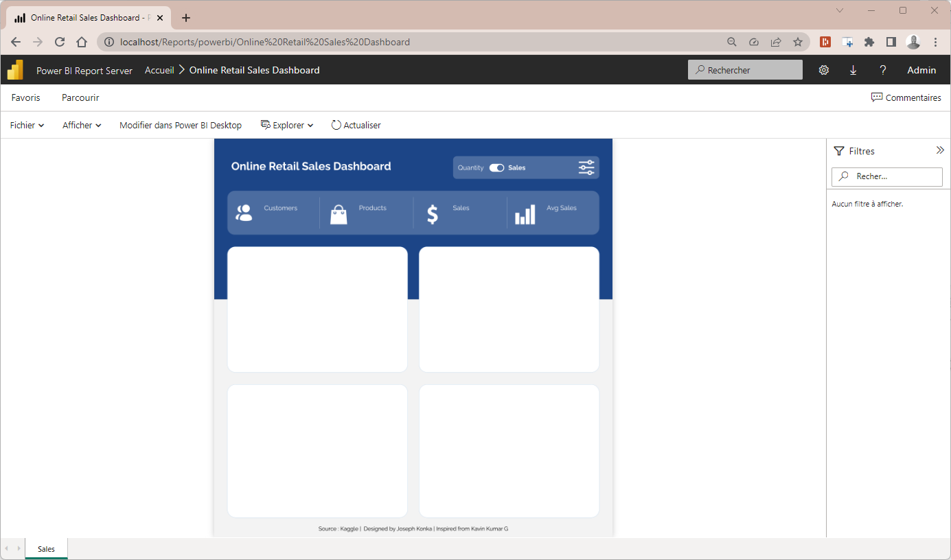
Task: Open a new browser tab with plus
Action: 185,18
